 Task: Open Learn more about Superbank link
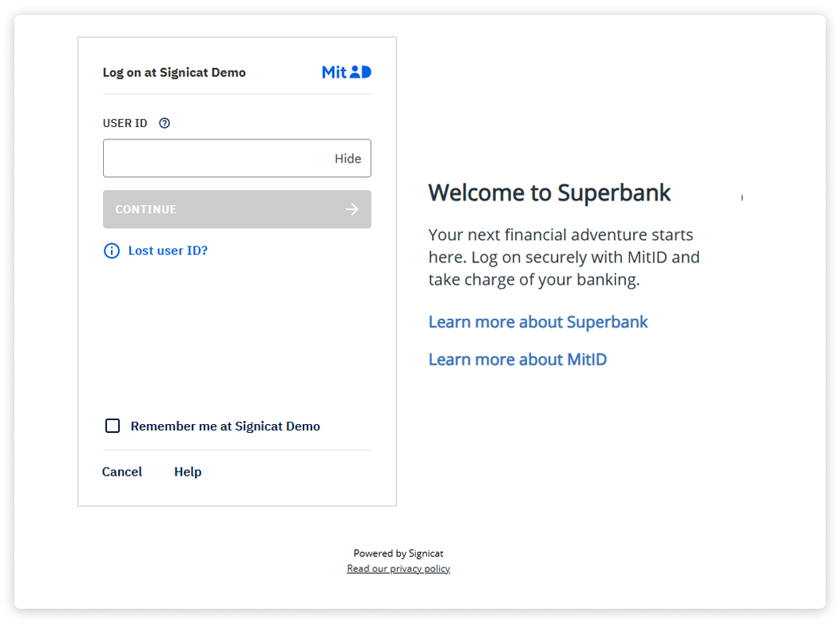coord(538,322)
